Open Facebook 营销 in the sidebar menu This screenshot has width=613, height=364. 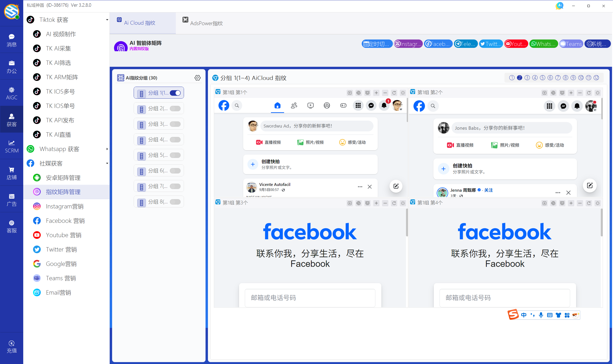click(65, 220)
